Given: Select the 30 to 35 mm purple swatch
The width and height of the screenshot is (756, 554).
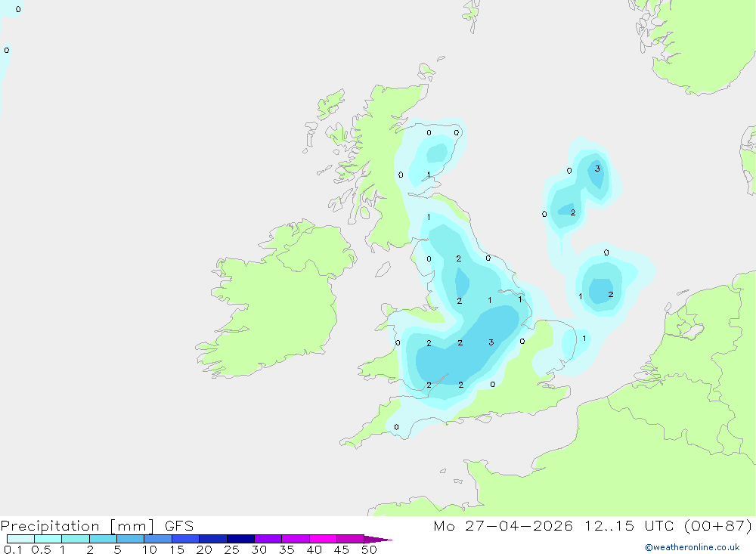Looking at the screenshot, I should click(268, 539).
